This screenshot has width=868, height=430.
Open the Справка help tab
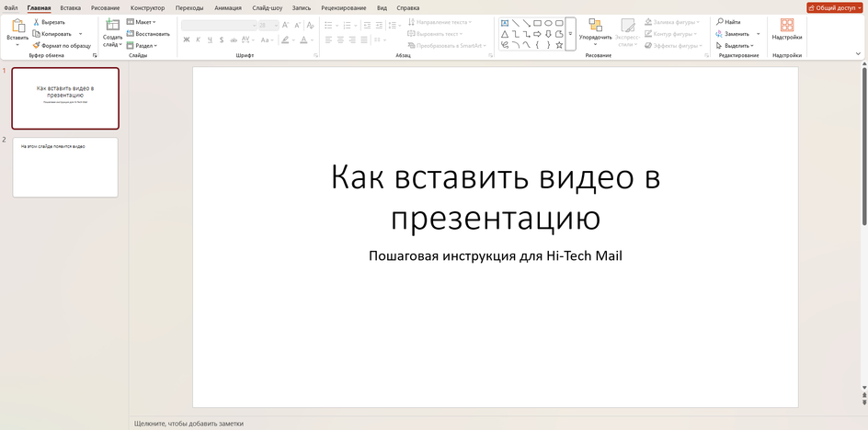(x=408, y=7)
